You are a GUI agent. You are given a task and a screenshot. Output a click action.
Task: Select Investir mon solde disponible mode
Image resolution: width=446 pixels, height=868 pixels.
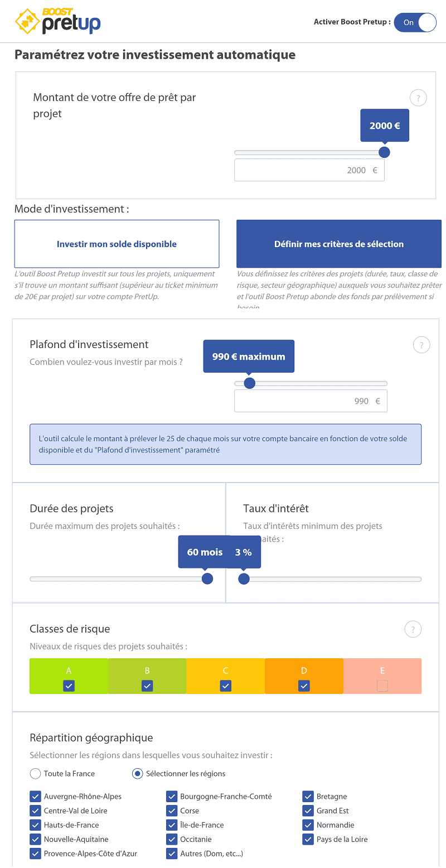[117, 244]
